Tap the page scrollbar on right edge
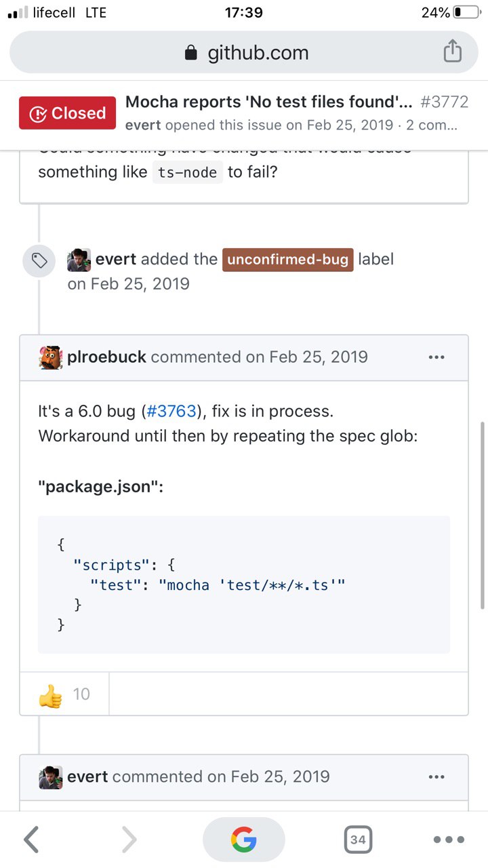The width and height of the screenshot is (488, 868). click(x=482, y=515)
